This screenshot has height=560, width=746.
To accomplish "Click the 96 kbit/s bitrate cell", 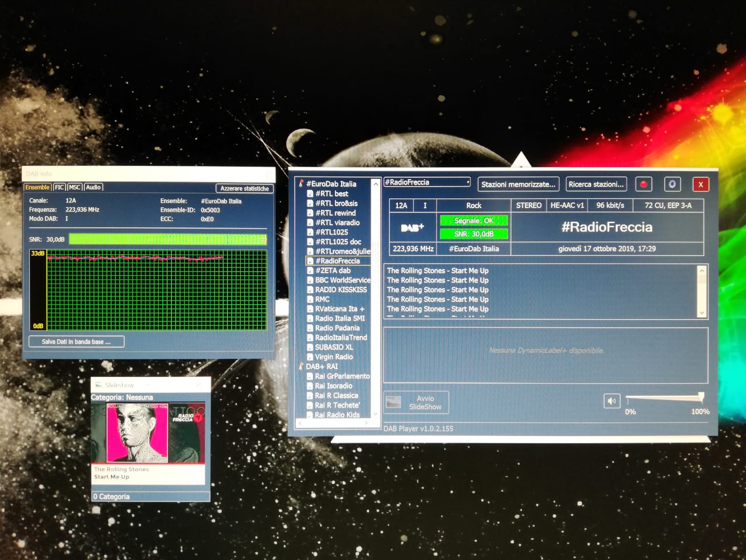I will 610,205.
